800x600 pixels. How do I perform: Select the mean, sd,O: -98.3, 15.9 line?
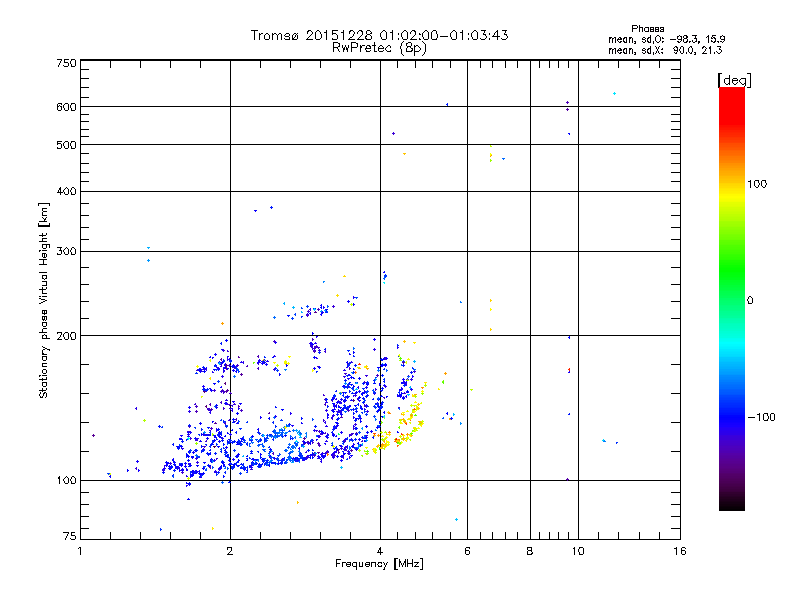(666, 39)
